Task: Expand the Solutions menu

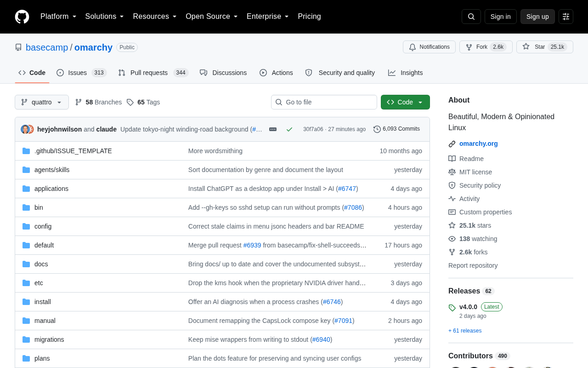Action: coord(105,17)
